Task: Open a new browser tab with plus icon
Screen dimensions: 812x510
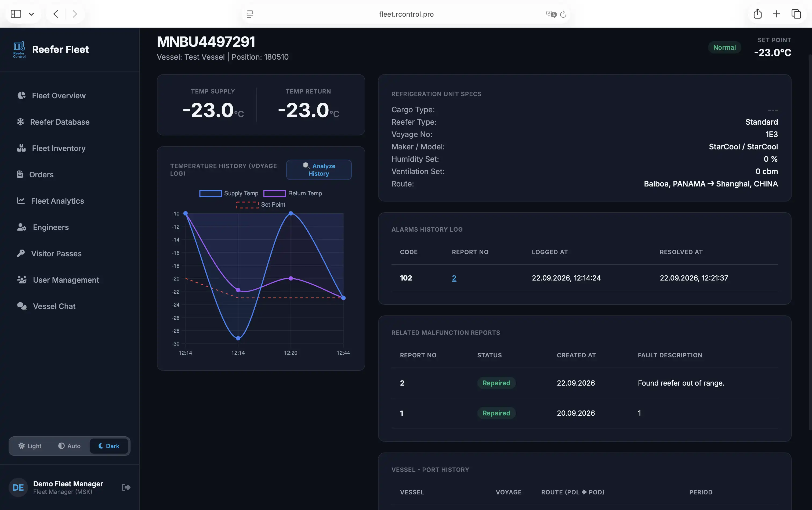Action: [777, 14]
